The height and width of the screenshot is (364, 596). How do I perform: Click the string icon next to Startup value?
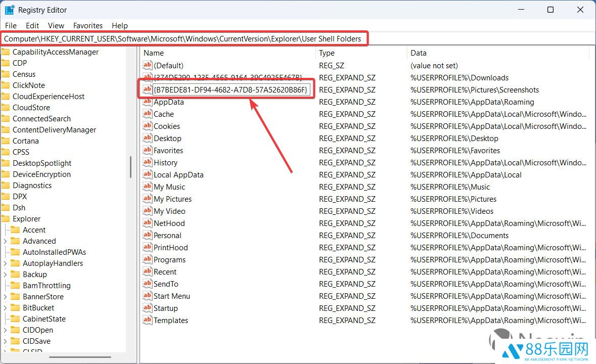(x=147, y=308)
